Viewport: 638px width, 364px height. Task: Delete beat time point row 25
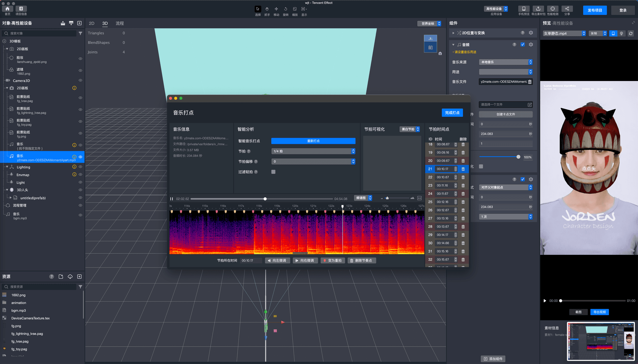point(463,202)
